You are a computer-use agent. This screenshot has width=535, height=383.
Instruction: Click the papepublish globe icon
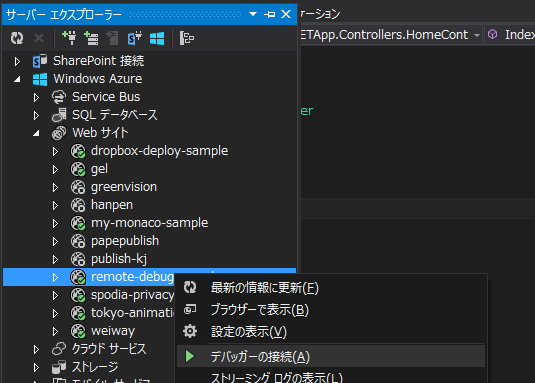tap(78, 241)
